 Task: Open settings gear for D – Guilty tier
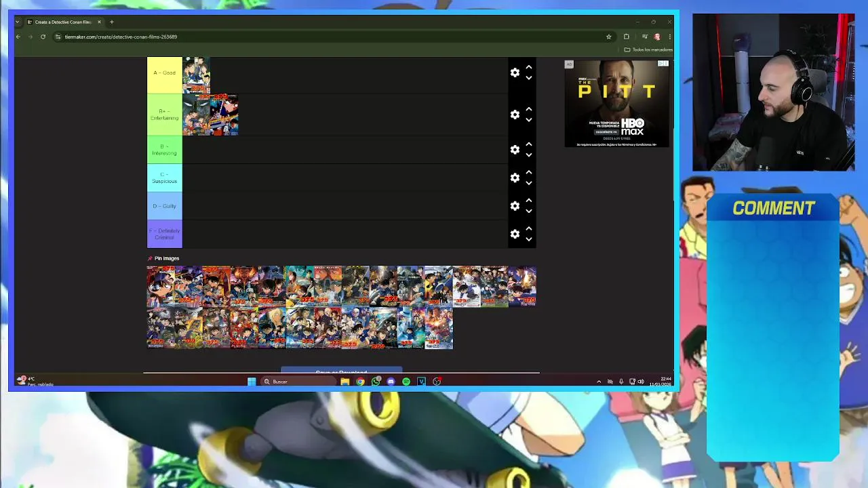515,206
